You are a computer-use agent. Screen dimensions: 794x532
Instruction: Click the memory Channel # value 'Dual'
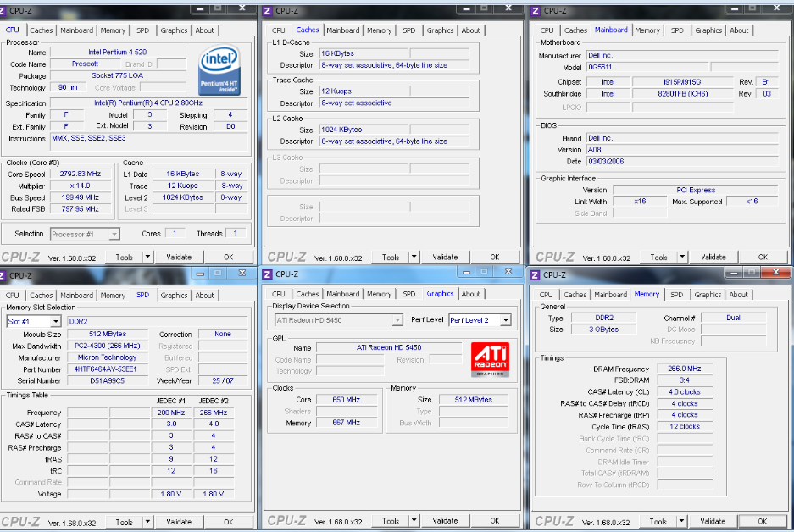[733, 318]
